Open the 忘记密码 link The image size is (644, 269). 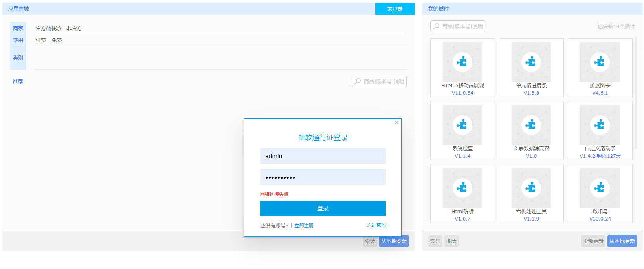[x=376, y=225]
